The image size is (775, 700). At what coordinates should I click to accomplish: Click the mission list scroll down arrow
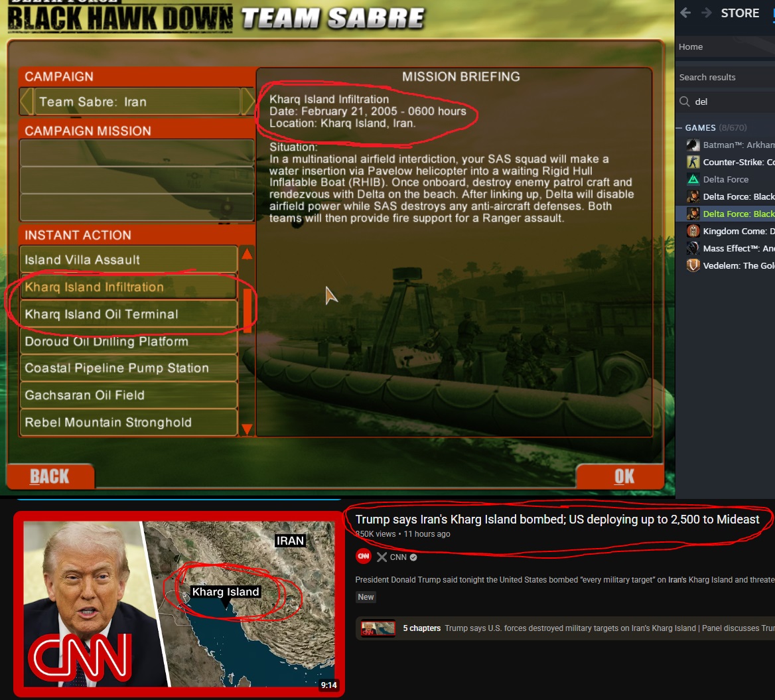247,429
